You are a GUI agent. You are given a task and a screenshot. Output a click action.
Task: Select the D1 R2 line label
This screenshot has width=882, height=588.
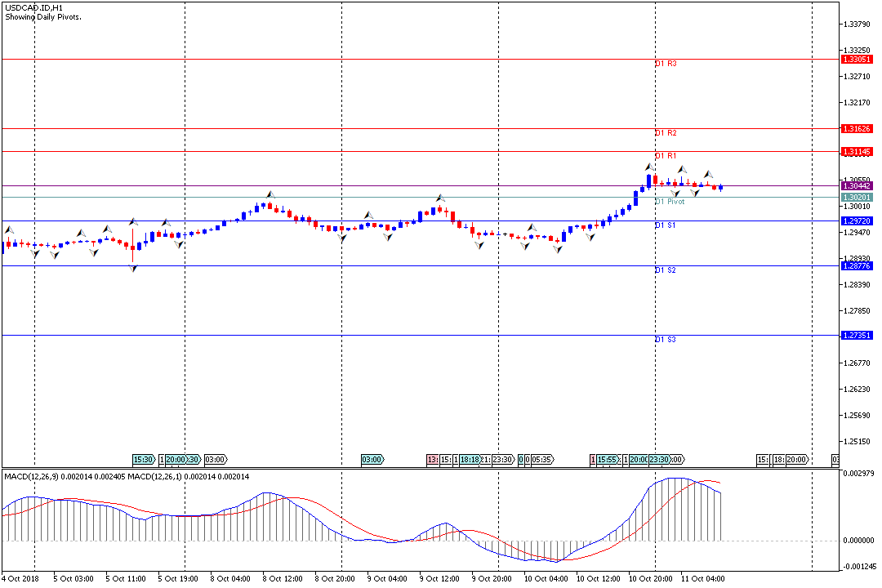666,133
